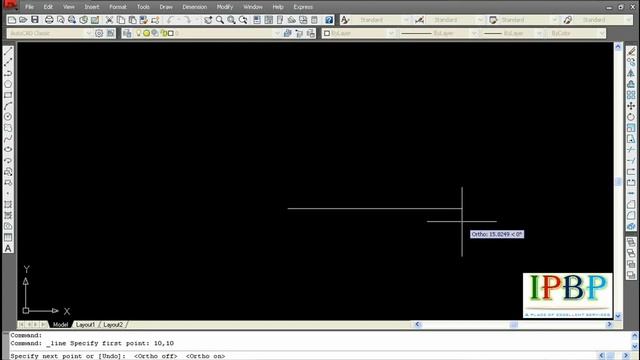Click the Pan realtime hand icon

[208, 20]
